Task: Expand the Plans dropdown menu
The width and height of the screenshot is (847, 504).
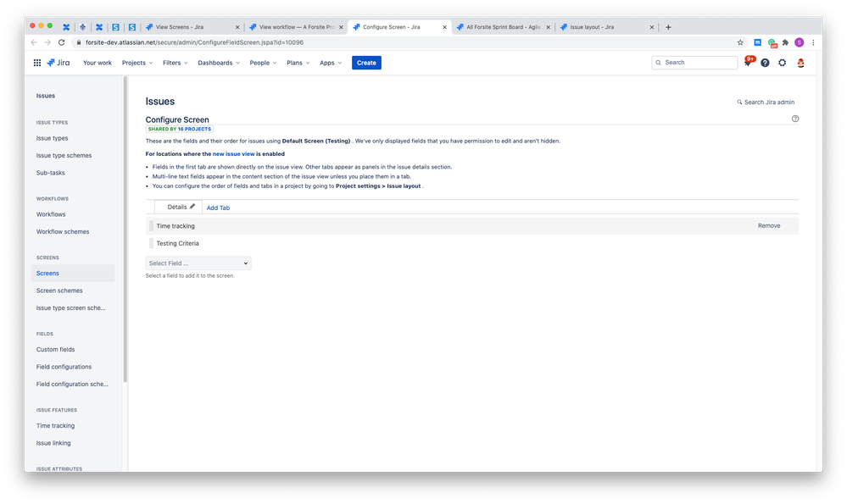Action: coord(298,64)
